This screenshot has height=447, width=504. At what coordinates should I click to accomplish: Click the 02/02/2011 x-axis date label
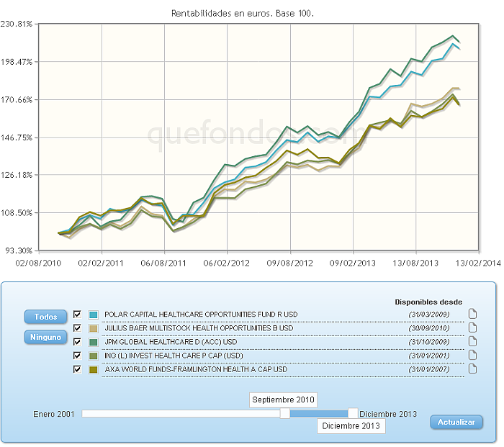pos(101,263)
